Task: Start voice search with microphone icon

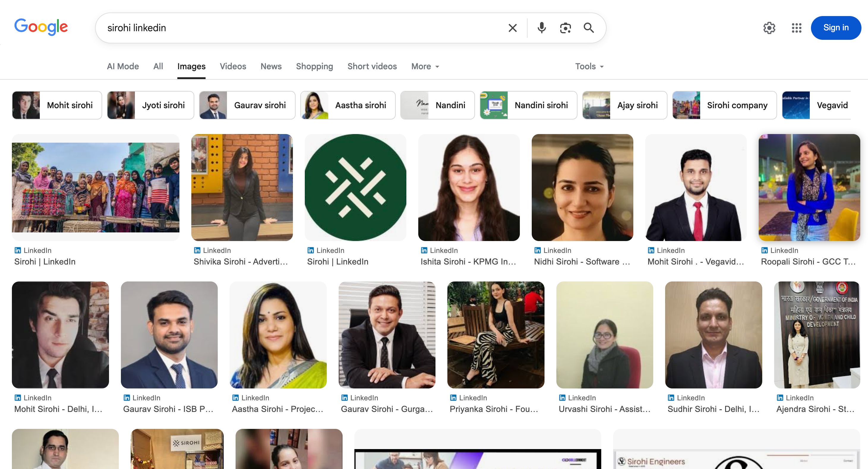Action: (542, 28)
